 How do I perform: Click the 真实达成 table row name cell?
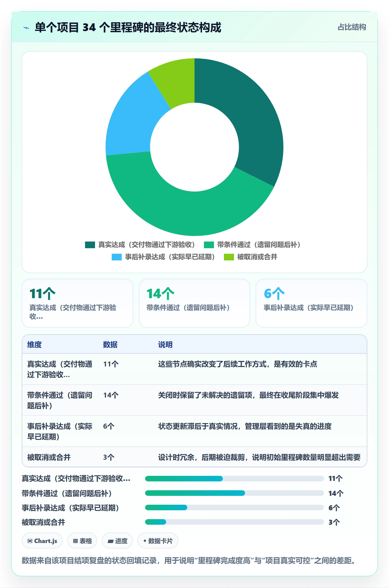[60, 369]
